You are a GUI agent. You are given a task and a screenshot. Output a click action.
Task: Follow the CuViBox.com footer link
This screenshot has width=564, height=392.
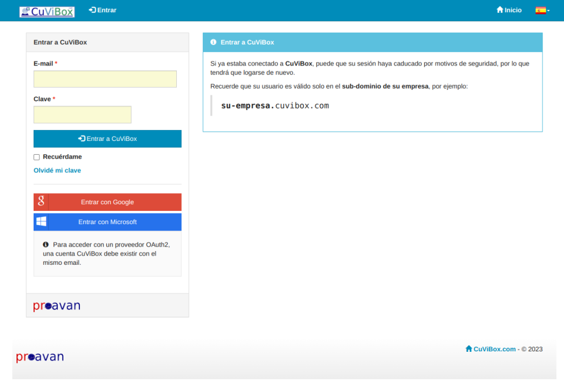click(494, 349)
